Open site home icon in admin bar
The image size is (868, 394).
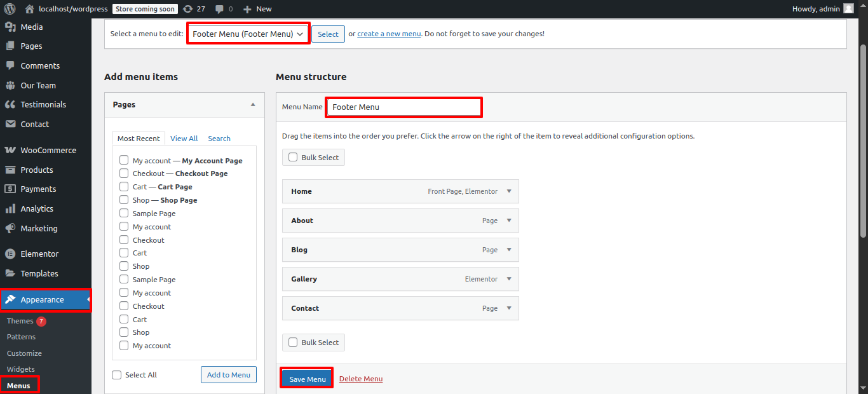tap(29, 9)
